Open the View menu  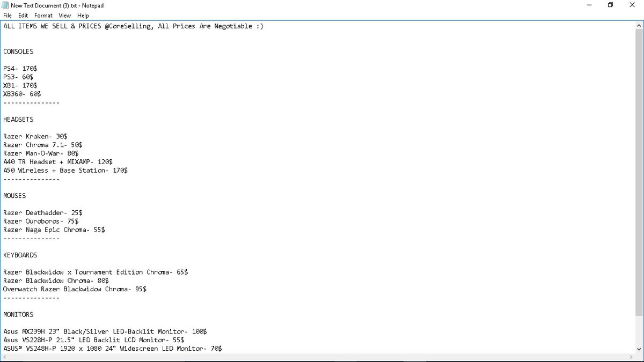tap(65, 16)
